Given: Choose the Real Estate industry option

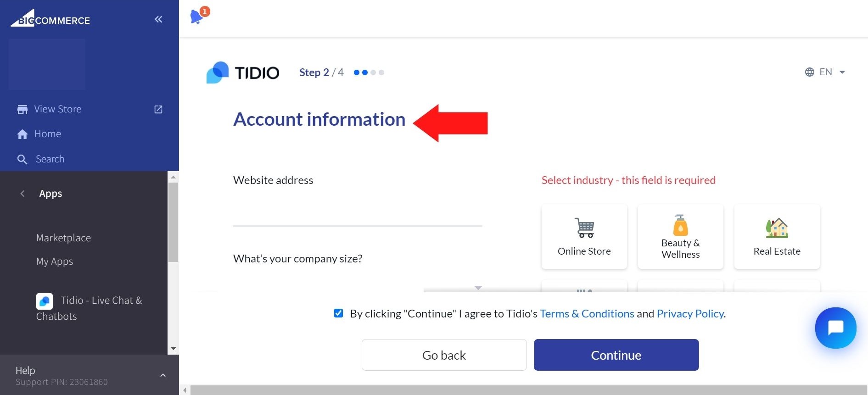Looking at the screenshot, I should click(777, 236).
